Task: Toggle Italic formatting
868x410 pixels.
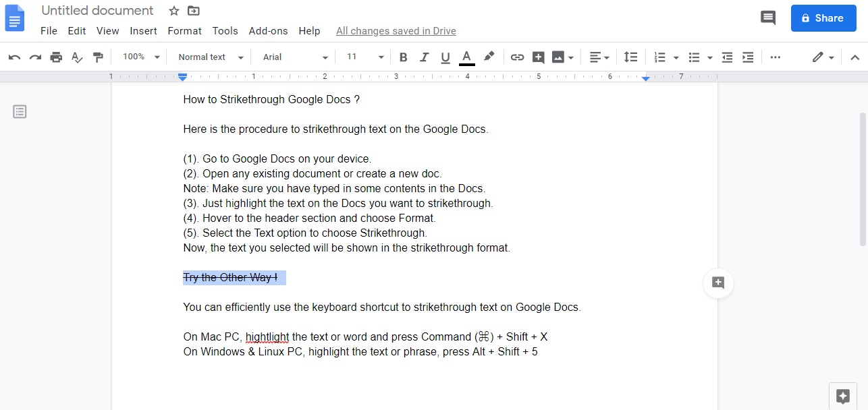Action: pos(425,57)
